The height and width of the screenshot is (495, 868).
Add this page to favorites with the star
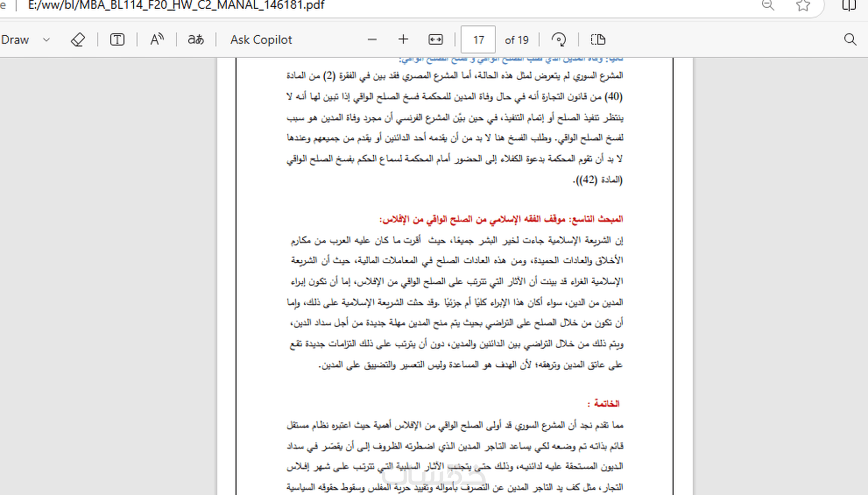coord(803,6)
